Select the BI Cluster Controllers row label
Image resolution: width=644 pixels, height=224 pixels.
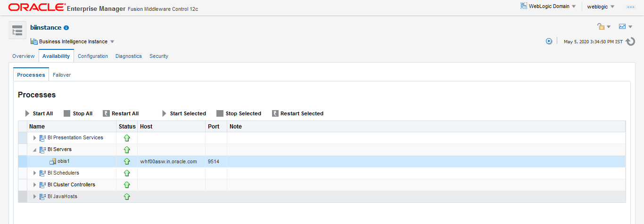pyautogui.click(x=71, y=185)
